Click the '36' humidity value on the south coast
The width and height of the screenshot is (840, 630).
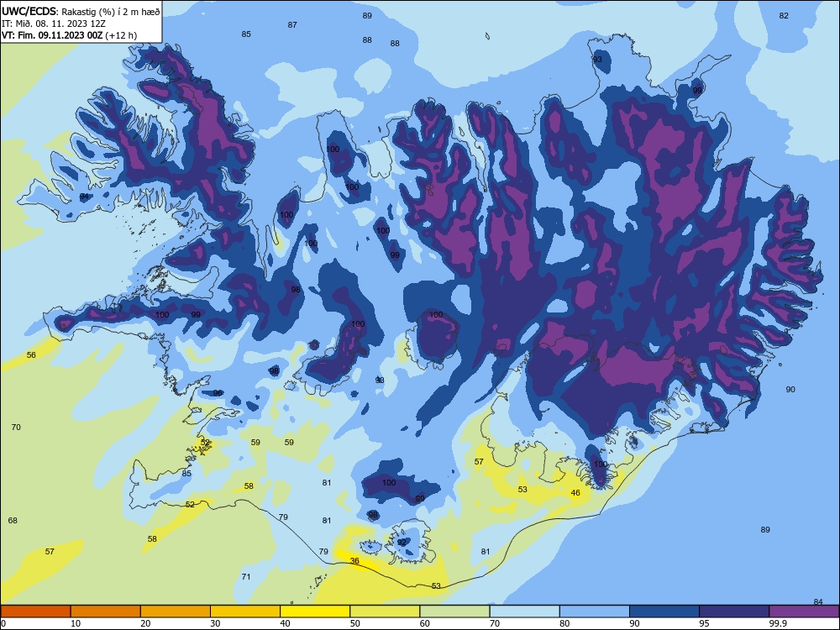[354, 561]
